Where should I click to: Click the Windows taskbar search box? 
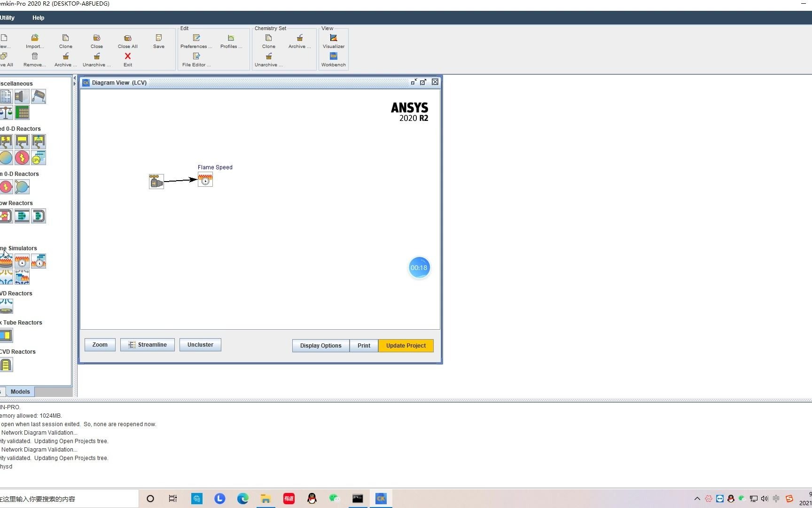(69, 499)
